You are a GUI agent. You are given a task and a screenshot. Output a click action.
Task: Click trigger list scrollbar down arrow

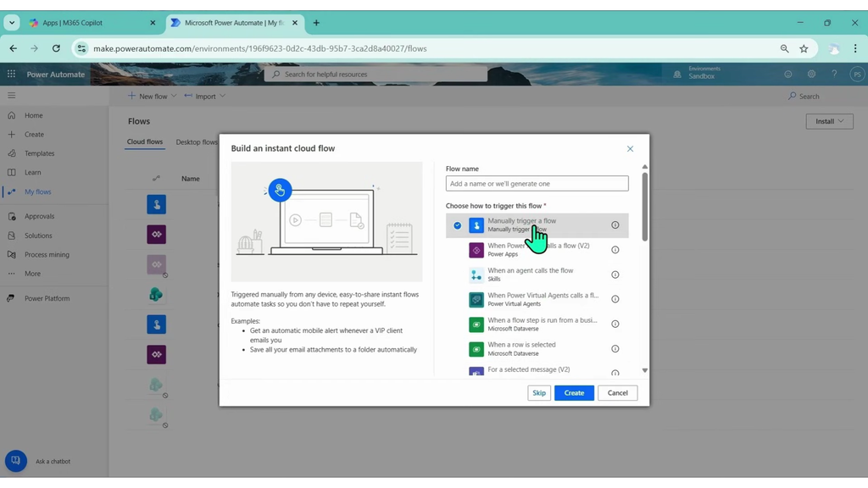(645, 371)
